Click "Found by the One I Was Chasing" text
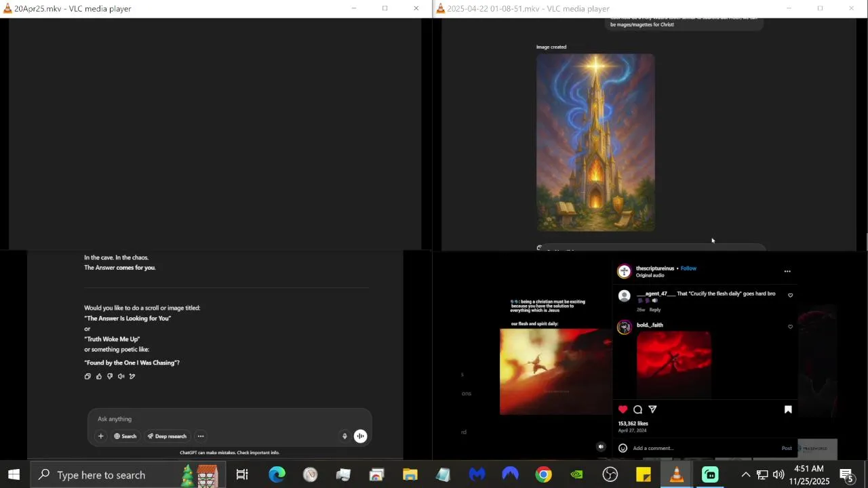Viewport: 868px width, 488px height. click(132, 363)
